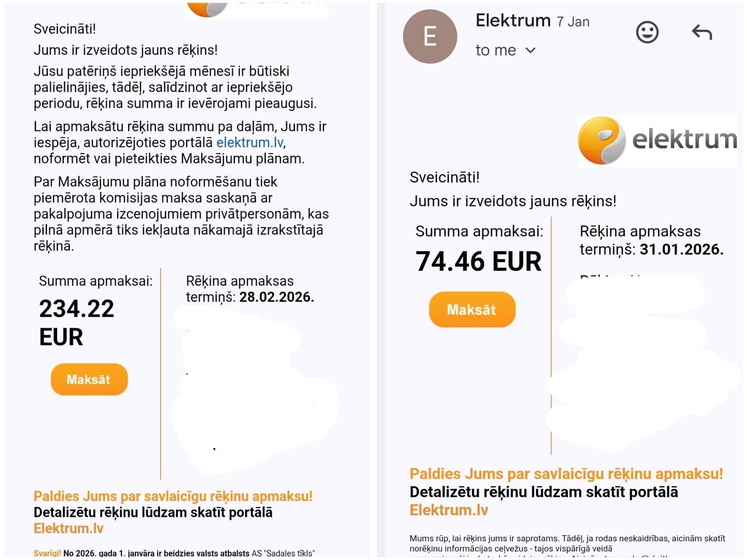Open the orange Elektrum.lv link in the right email
Screen dimensions: 747x560
(x=449, y=510)
